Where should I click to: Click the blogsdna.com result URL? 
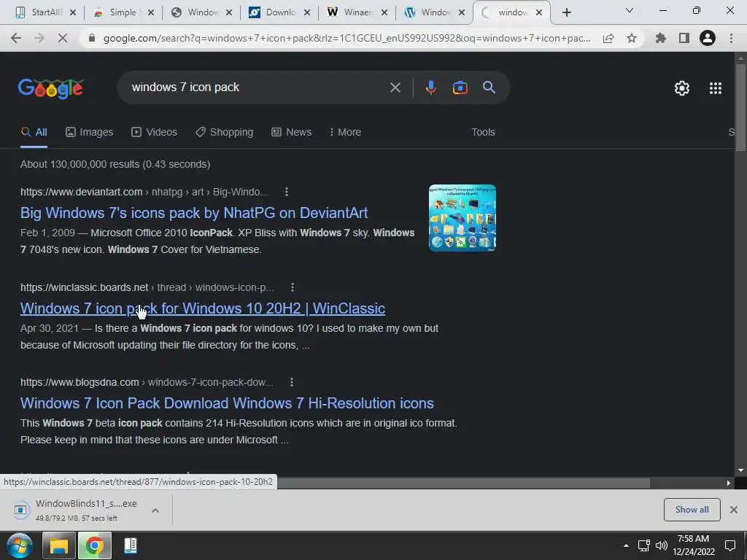(80, 382)
